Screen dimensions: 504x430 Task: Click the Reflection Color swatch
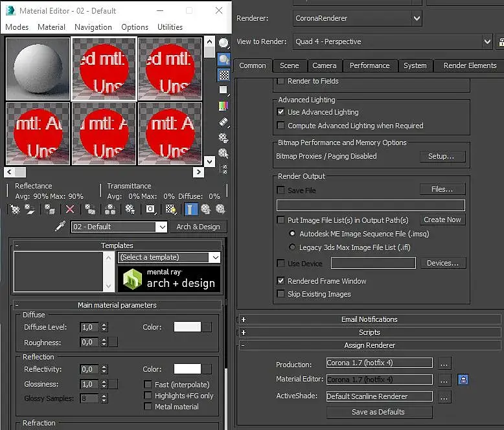pyautogui.click(x=187, y=369)
